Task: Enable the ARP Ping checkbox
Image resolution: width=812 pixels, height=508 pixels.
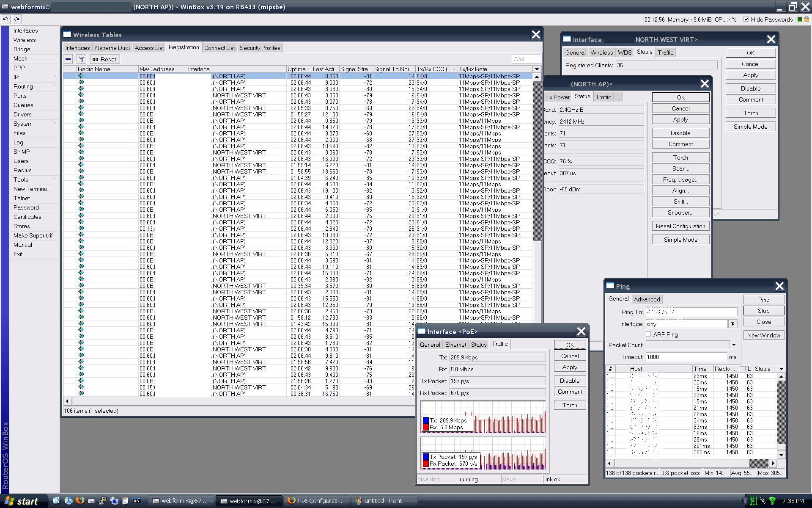Action: click(x=648, y=334)
